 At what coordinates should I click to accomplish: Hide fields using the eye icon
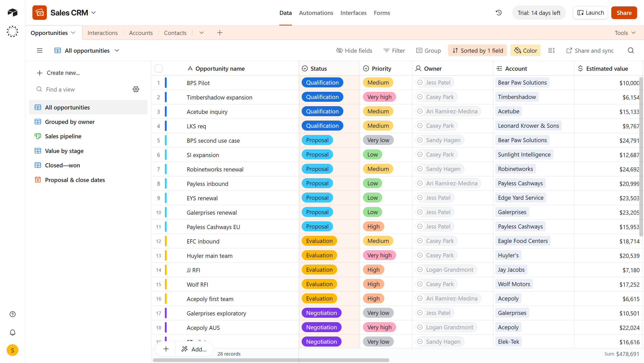point(354,50)
